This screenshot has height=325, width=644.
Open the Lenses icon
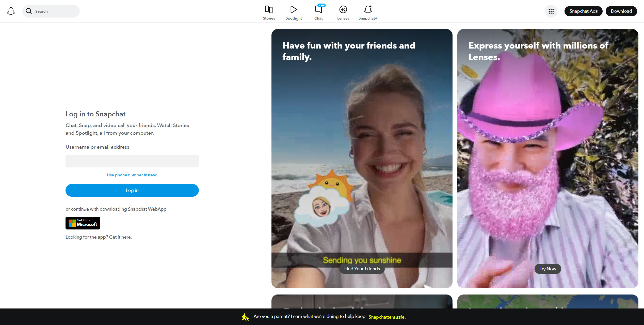coord(343,9)
